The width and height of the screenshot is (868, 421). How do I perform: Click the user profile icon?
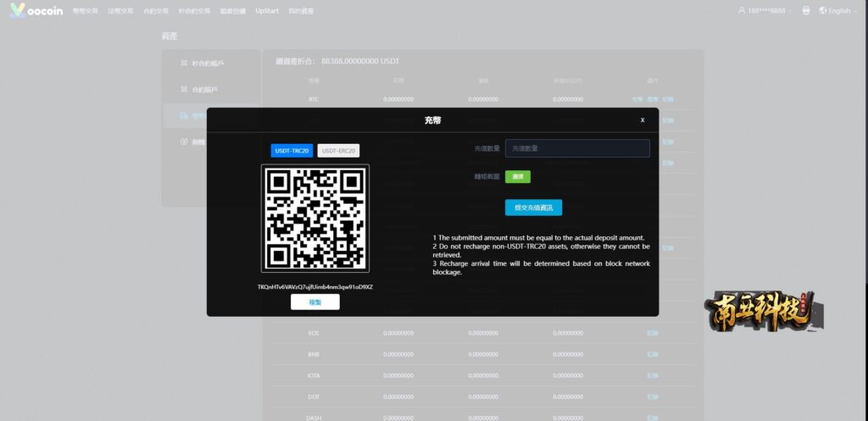click(742, 10)
